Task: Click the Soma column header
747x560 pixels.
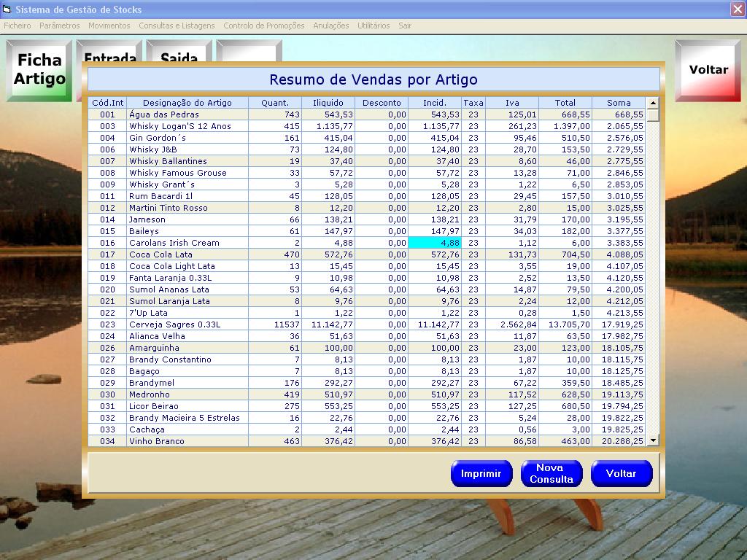Action: pos(619,103)
